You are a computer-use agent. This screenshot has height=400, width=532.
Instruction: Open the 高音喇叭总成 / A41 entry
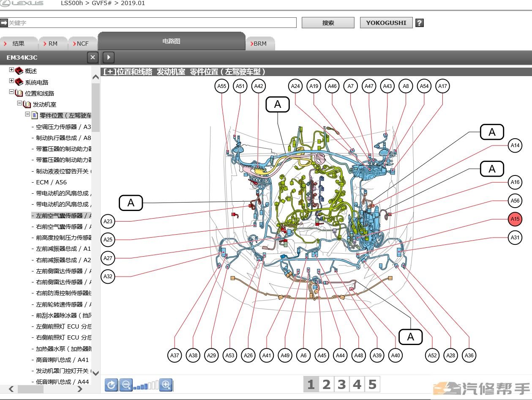[x=63, y=360]
